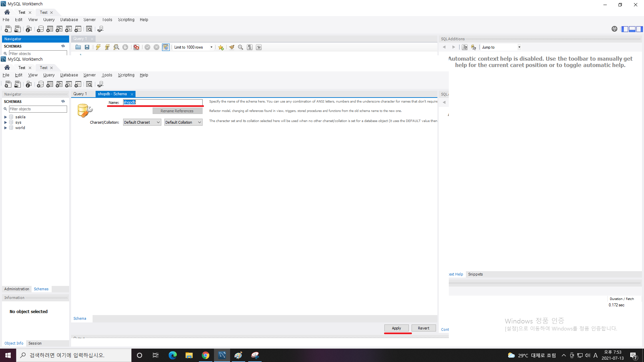Open the Snippets tab

[475, 274]
